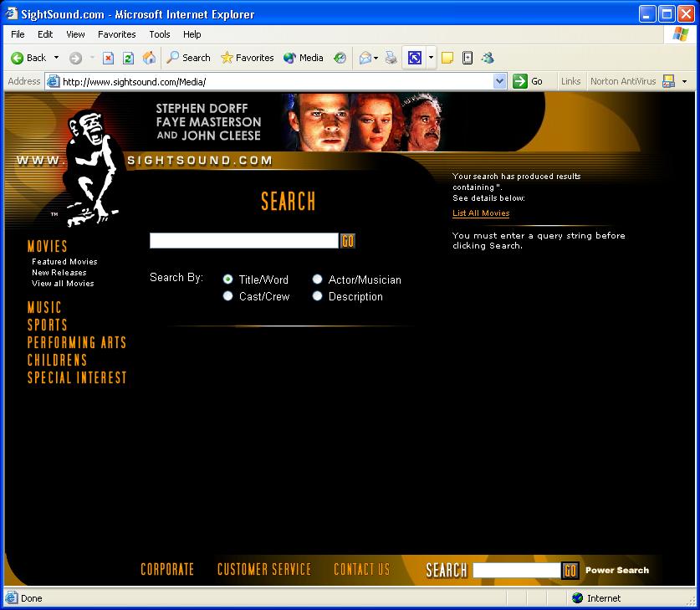700x610 pixels.
Task: Click the document page toolbar icon
Action: 468,58
